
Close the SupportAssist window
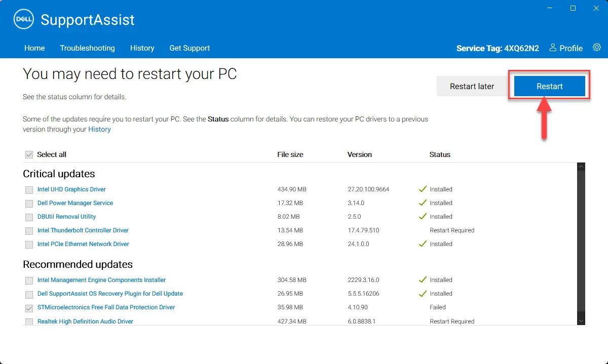click(x=596, y=8)
